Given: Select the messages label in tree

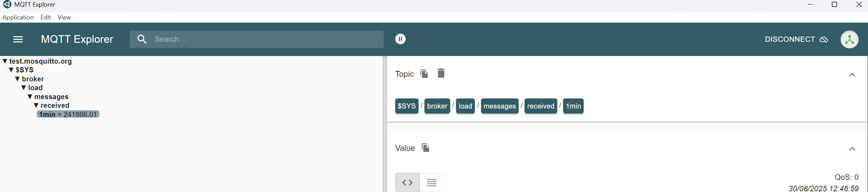Looking at the screenshot, I should click(x=51, y=97).
